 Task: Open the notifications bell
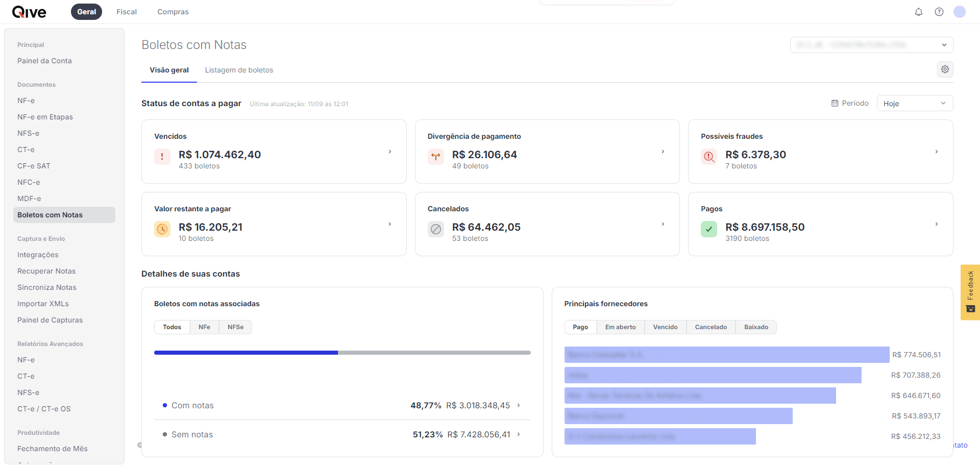point(919,12)
